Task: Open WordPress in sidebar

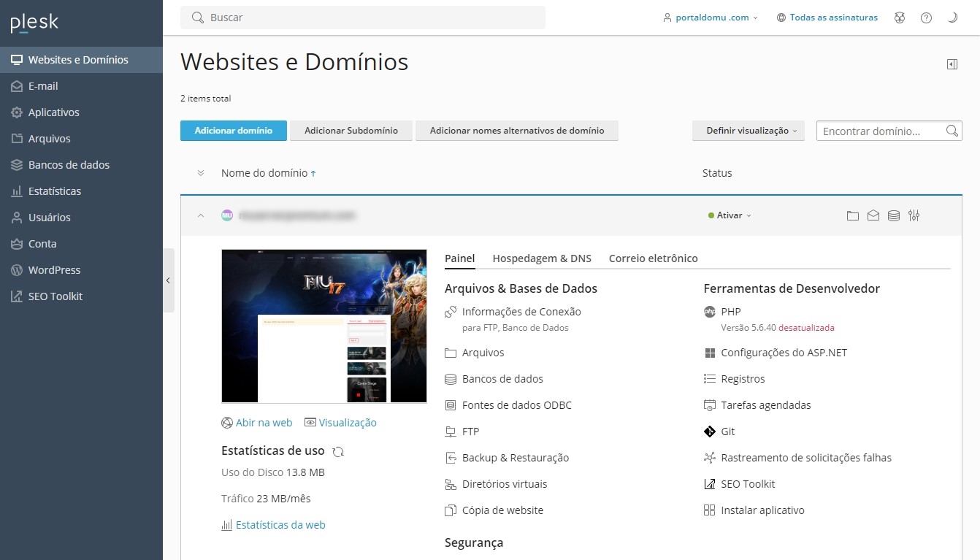Action: pos(81,270)
